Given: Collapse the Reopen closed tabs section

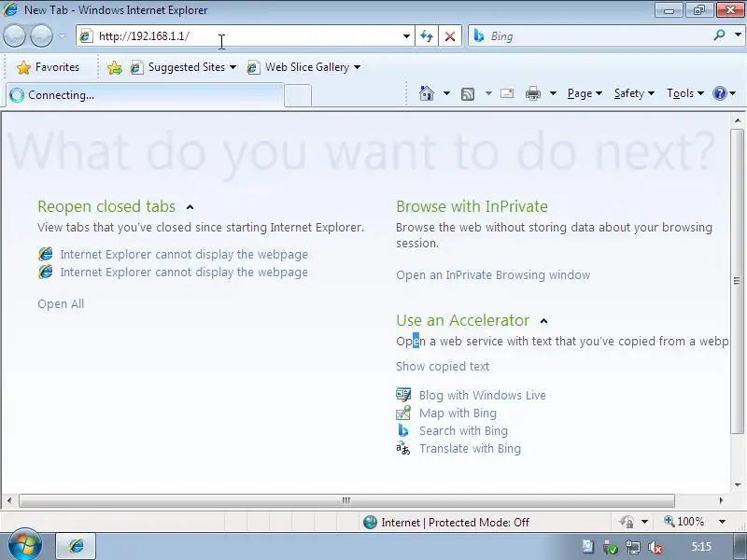Looking at the screenshot, I should coord(190,207).
